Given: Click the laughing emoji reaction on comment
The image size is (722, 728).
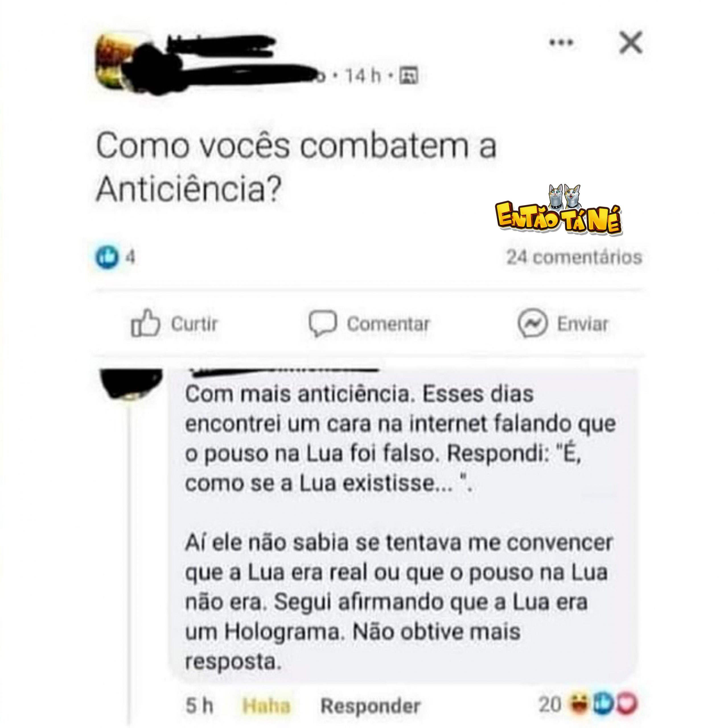Looking at the screenshot, I should (579, 704).
